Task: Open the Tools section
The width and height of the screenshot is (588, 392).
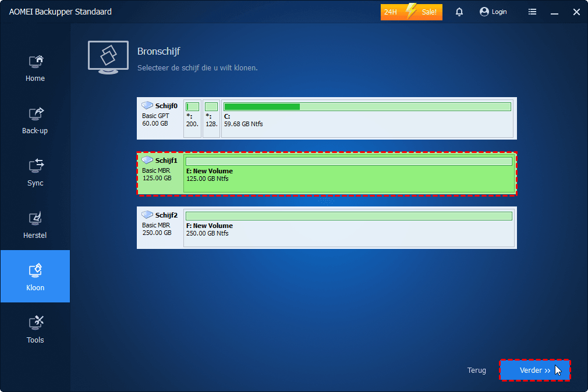Action: click(x=36, y=330)
